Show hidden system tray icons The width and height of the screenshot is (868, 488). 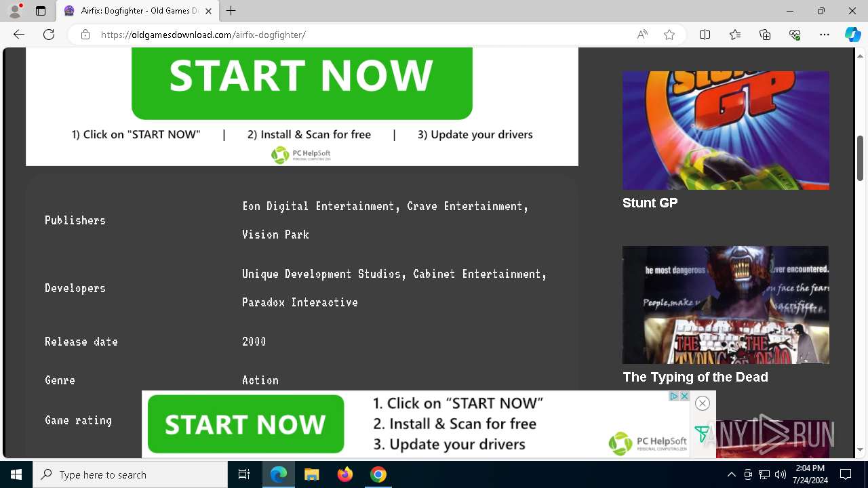[x=731, y=474]
